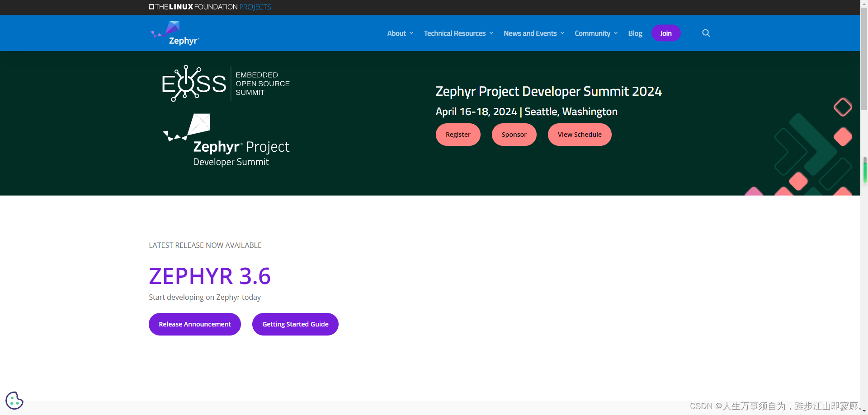Expand the Technical Resources chevron
The height and width of the screenshot is (415, 868).
(x=491, y=33)
